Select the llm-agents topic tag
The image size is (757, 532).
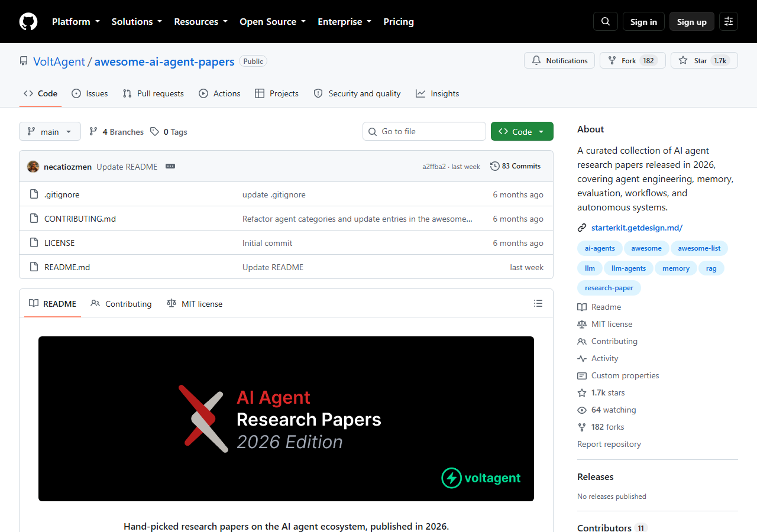(629, 268)
